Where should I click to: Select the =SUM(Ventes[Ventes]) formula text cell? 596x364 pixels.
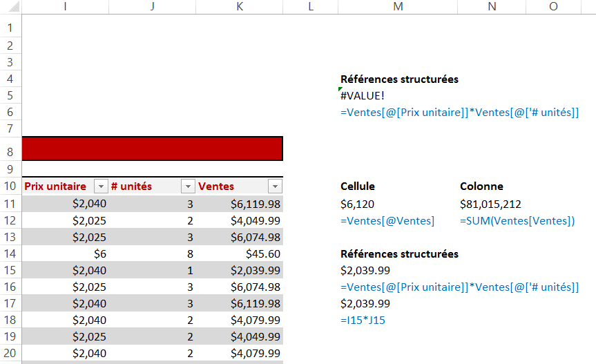pyautogui.click(x=517, y=221)
